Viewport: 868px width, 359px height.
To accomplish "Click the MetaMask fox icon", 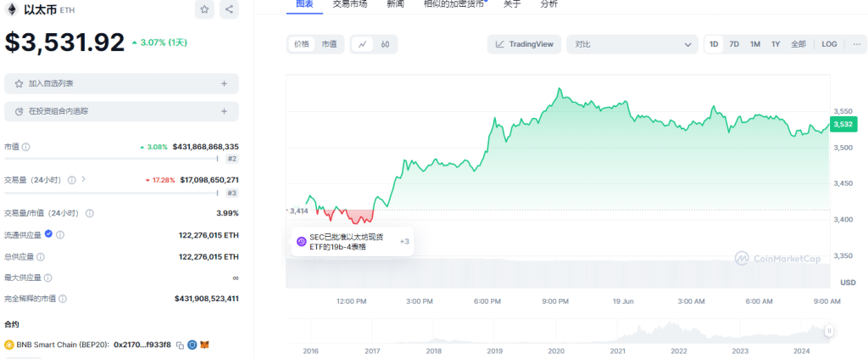I will tap(204, 345).
